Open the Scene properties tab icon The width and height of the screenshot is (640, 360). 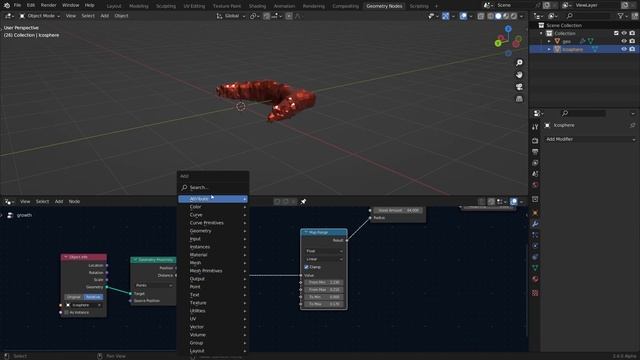pyautogui.click(x=535, y=174)
